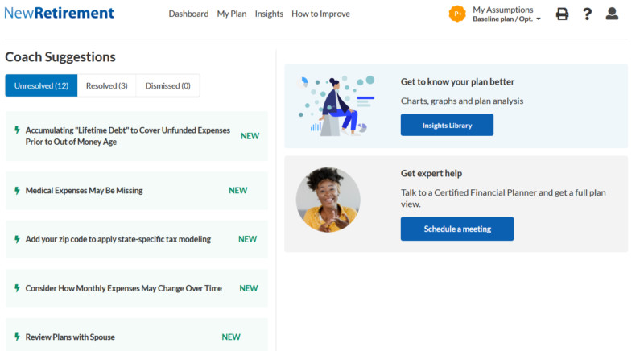This screenshot has height=351, width=644.
Task: Select the Unresolved (12) tab
Action: pos(41,85)
